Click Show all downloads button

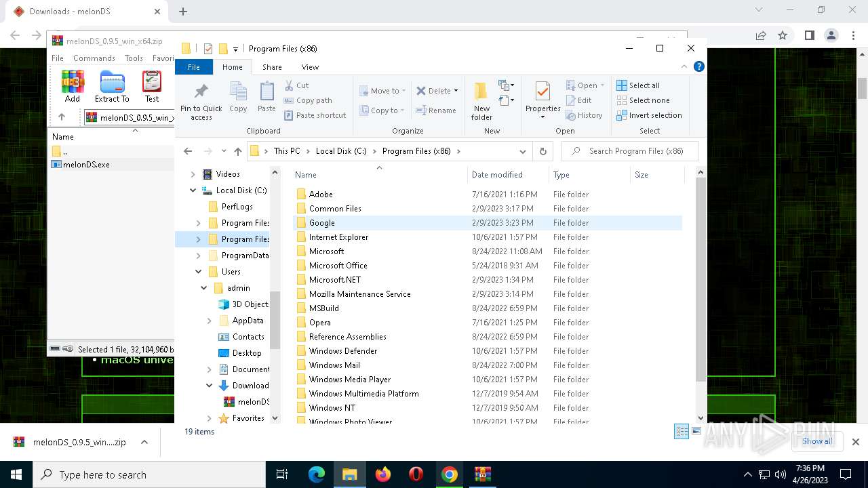[x=816, y=441]
